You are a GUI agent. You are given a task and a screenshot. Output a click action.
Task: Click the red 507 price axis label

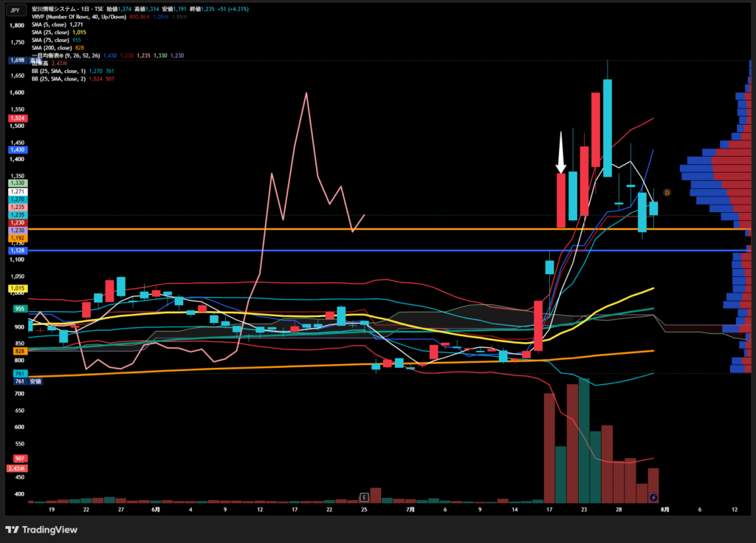tap(20, 458)
